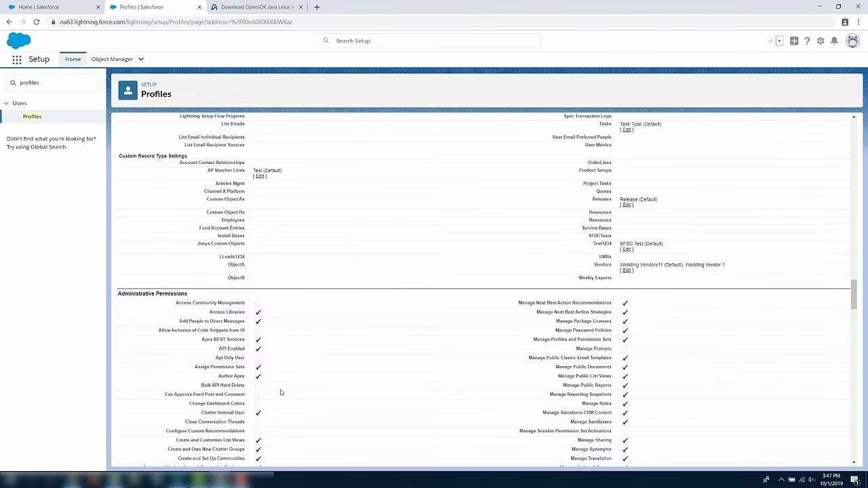Viewport: 868px width, 488px height.
Task: Click the page vertical scrollbar thumb
Action: [854, 293]
